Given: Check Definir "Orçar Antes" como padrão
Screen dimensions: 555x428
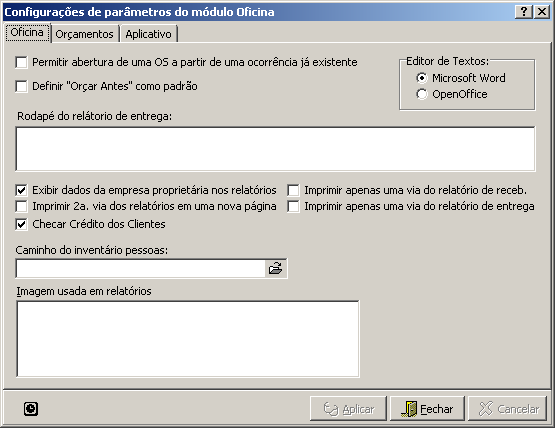Looking at the screenshot, I should point(22,86).
